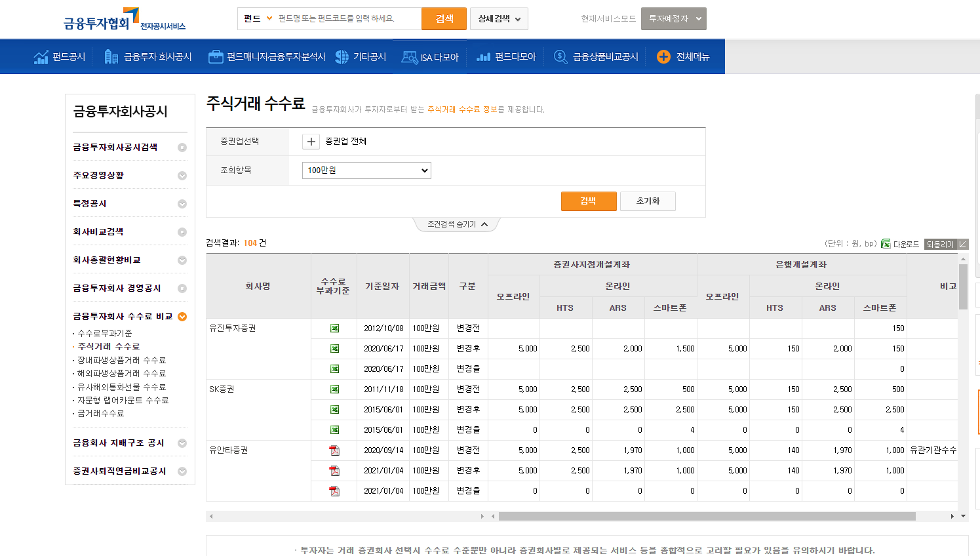Viewport: 980px width, 556px height.
Task: Open the 펀드공시 section icon
Action: coord(41,56)
